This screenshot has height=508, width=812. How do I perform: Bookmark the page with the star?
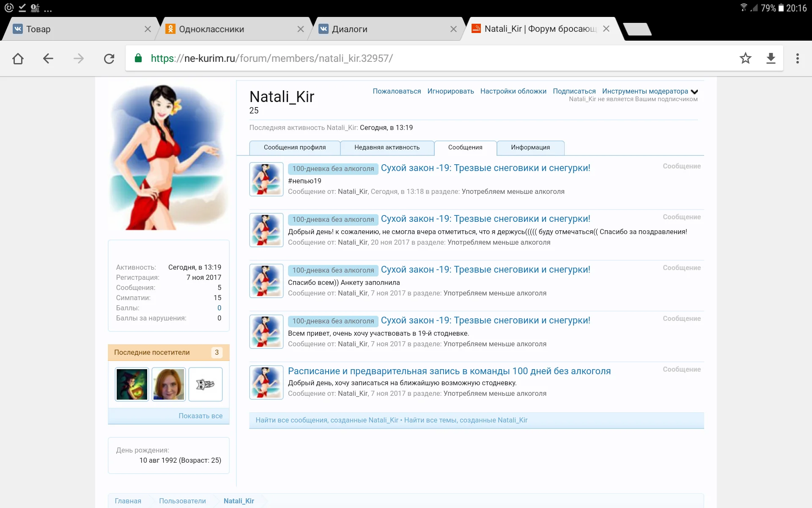coord(746,58)
